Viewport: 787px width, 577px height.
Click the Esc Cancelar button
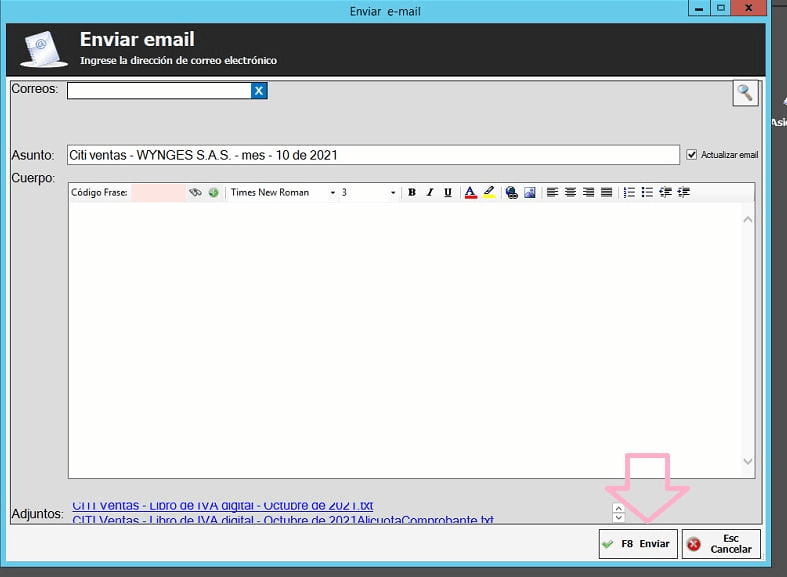click(721, 544)
